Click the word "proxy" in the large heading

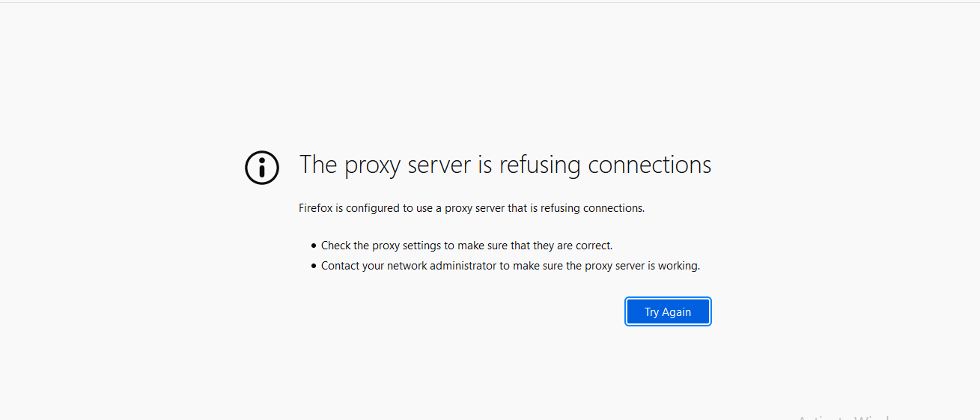pos(373,165)
